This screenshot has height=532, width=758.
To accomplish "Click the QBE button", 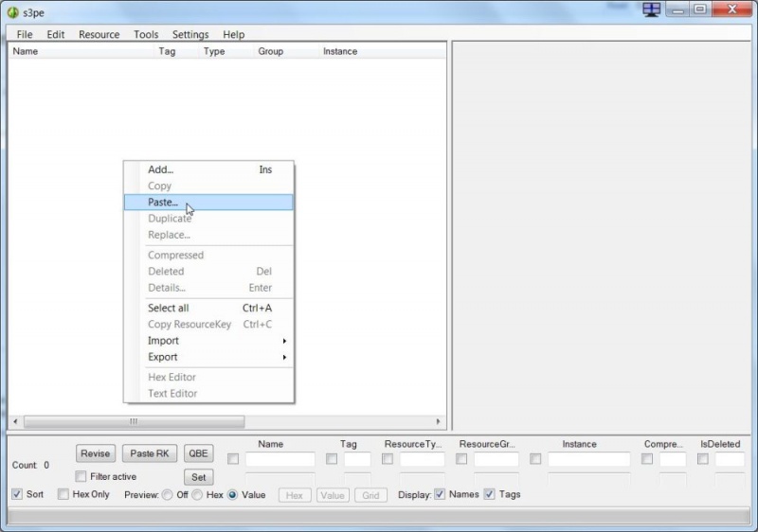I will tap(198, 453).
